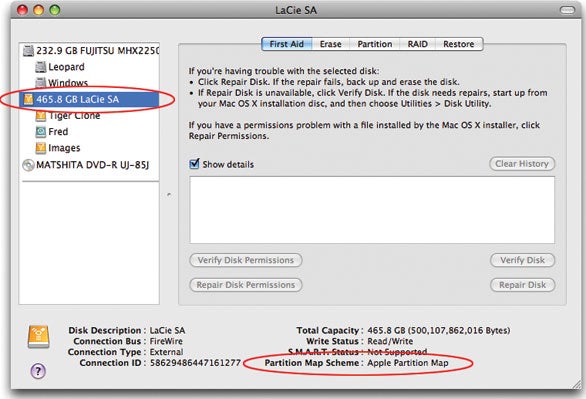Select the orange LaCie SA disk icon
Viewport: 586px width, 399px height.
[x=28, y=99]
